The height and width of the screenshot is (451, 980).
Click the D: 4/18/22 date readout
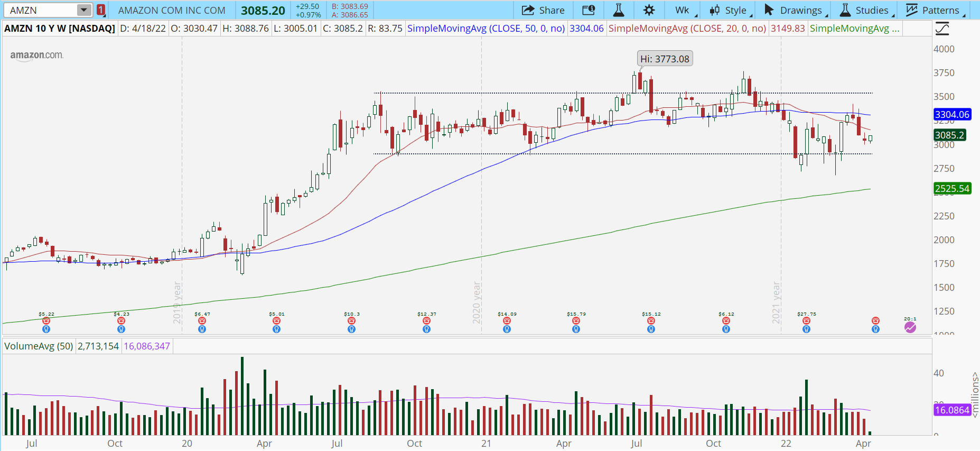[x=143, y=29]
